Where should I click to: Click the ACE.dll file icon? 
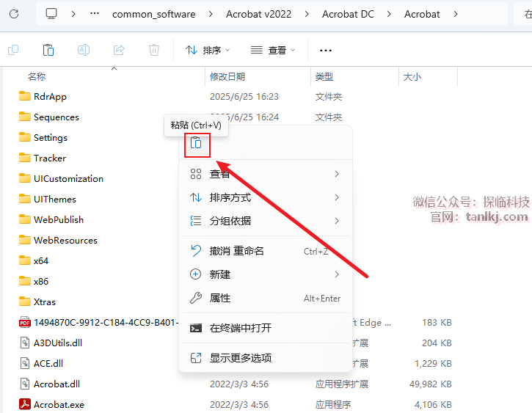24,363
